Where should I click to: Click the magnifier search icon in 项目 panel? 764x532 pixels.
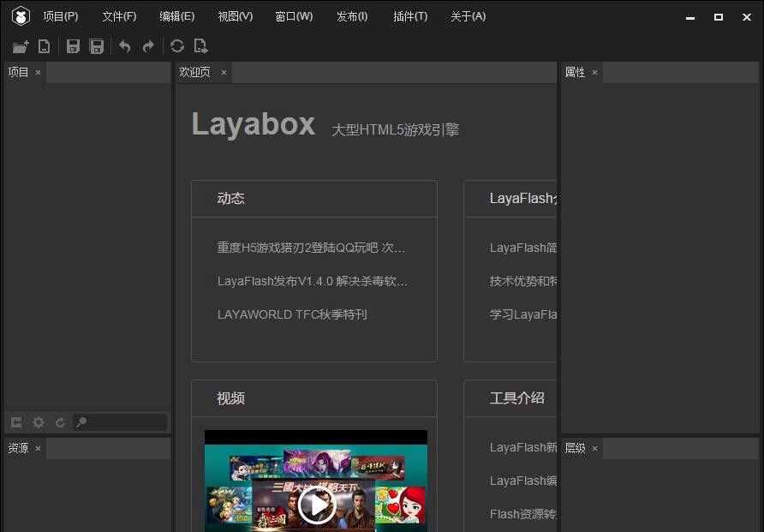(x=81, y=421)
